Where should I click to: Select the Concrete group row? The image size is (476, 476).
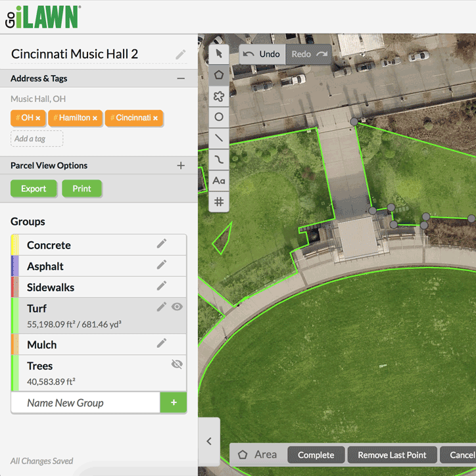(99, 245)
